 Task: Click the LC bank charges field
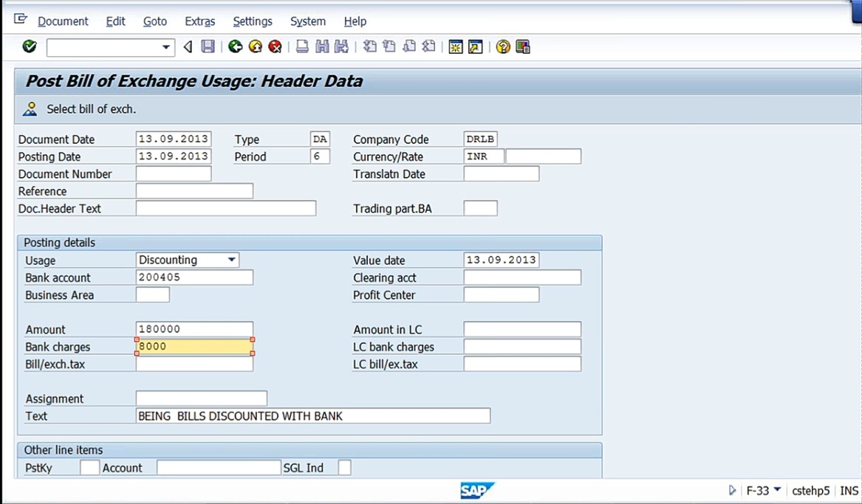click(x=522, y=346)
